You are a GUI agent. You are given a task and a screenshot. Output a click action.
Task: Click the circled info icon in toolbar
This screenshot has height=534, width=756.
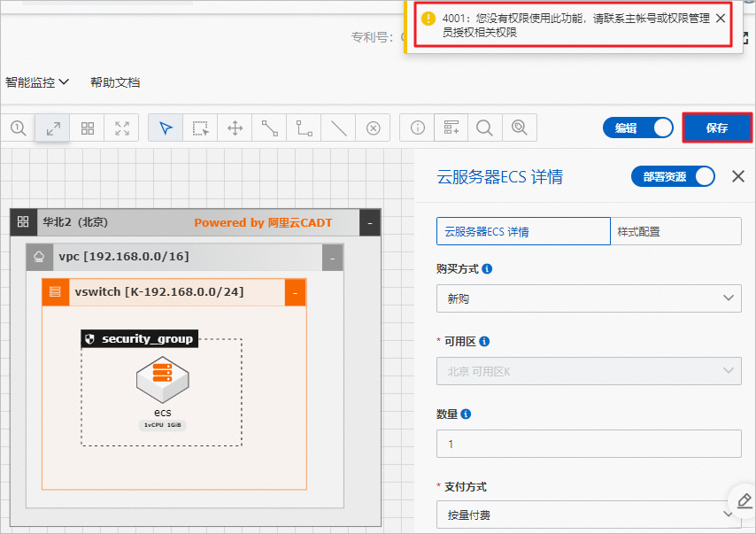pyautogui.click(x=418, y=128)
